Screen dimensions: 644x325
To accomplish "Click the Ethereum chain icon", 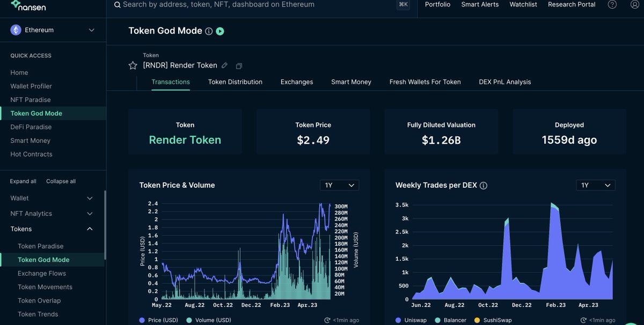I will coord(16,30).
